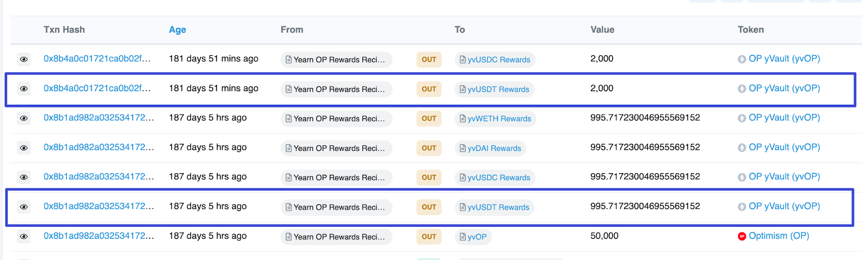
Task: Open the yvUSDT Rewards link in the 2,000 row
Action: point(498,89)
